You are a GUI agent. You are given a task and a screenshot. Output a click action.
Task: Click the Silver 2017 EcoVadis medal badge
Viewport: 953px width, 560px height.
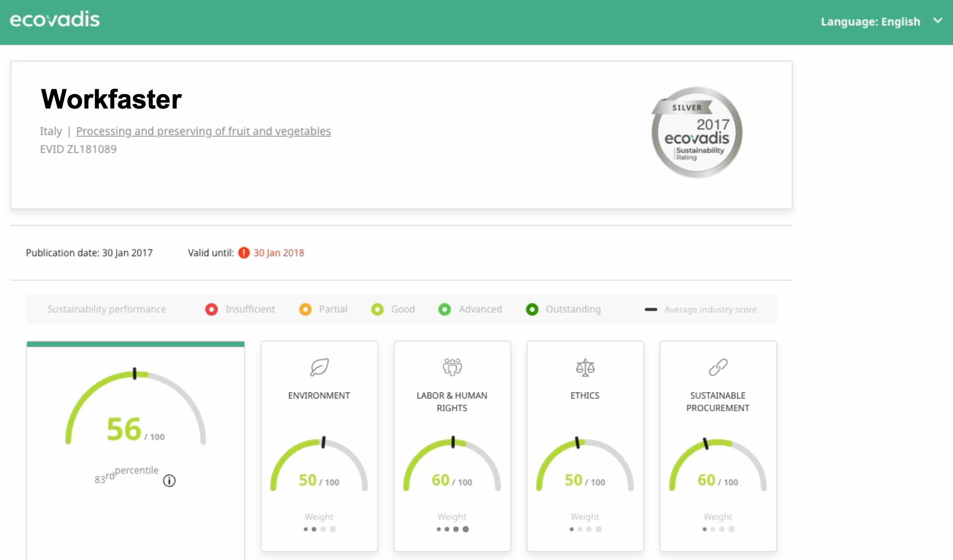[697, 132]
